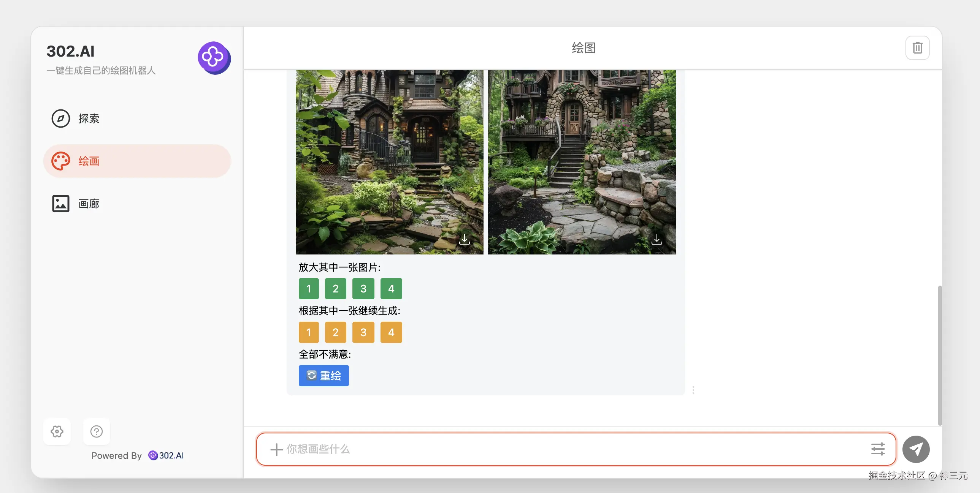Go to 探索 explore section
This screenshot has height=493, width=980.
(88, 119)
